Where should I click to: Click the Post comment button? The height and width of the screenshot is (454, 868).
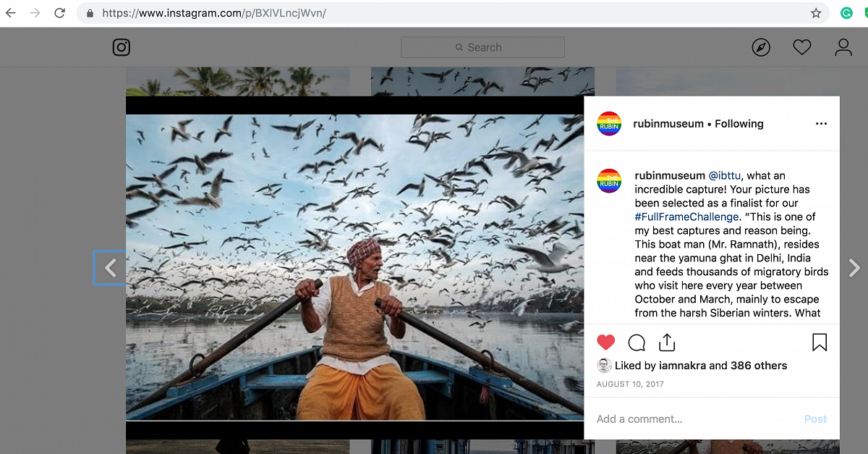815,419
